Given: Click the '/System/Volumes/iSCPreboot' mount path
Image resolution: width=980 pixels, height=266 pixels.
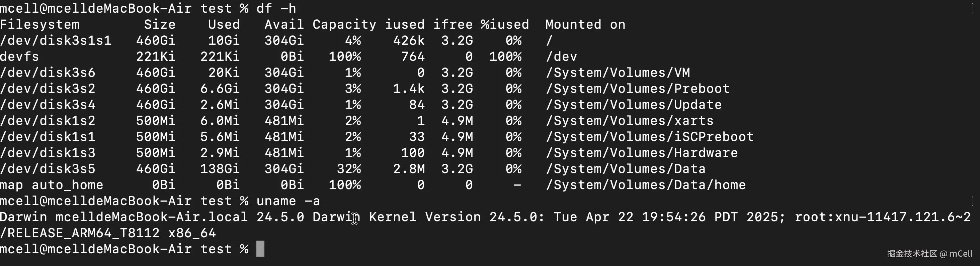Looking at the screenshot, I should click(x=650, y=137).
